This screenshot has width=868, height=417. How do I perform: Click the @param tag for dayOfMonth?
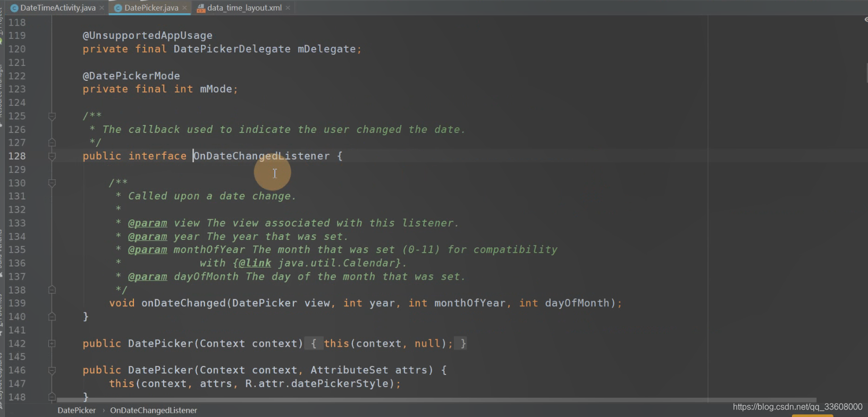(147, 277)
